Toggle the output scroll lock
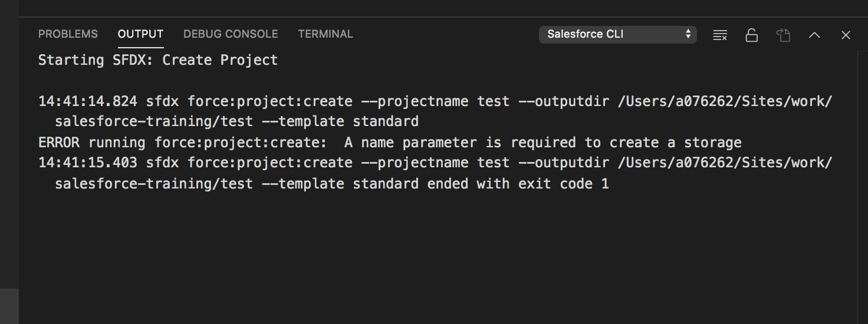868x324 pixels. pyautogui.click(x=751, y=35)
